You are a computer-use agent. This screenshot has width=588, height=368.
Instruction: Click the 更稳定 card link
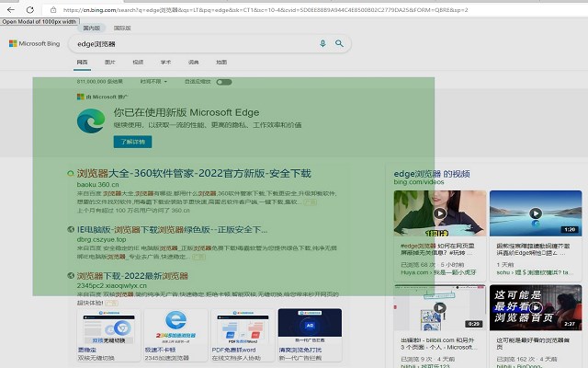pos(87,350)
